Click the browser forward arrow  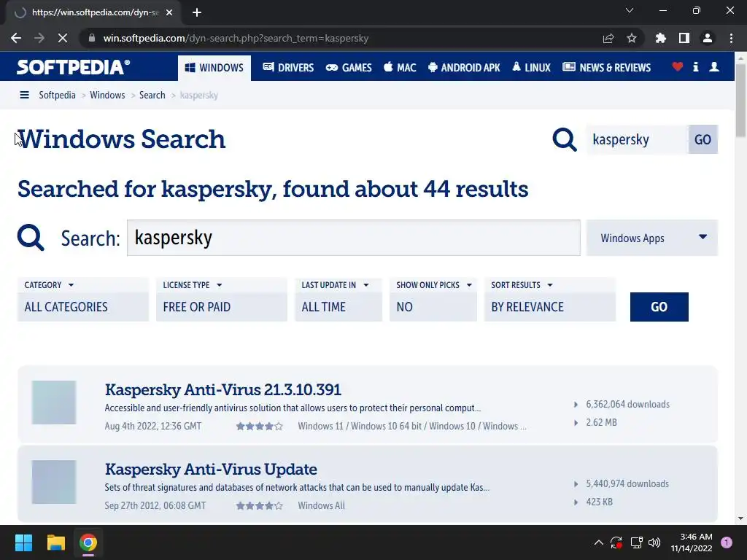coord(39,38)
